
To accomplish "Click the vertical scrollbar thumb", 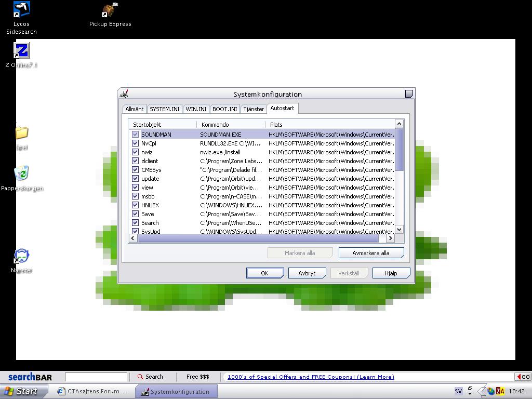I will (x=400, y=150).
